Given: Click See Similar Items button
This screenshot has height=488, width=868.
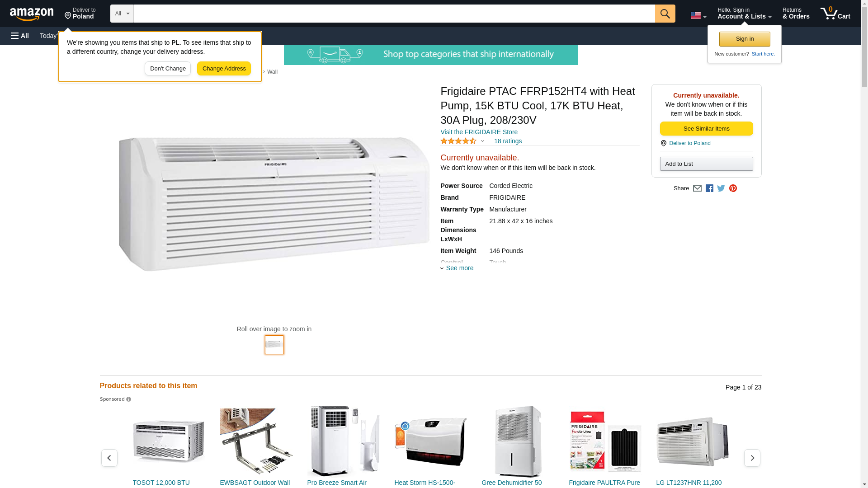Looking at the screenshot, I should tap(706, 129).
